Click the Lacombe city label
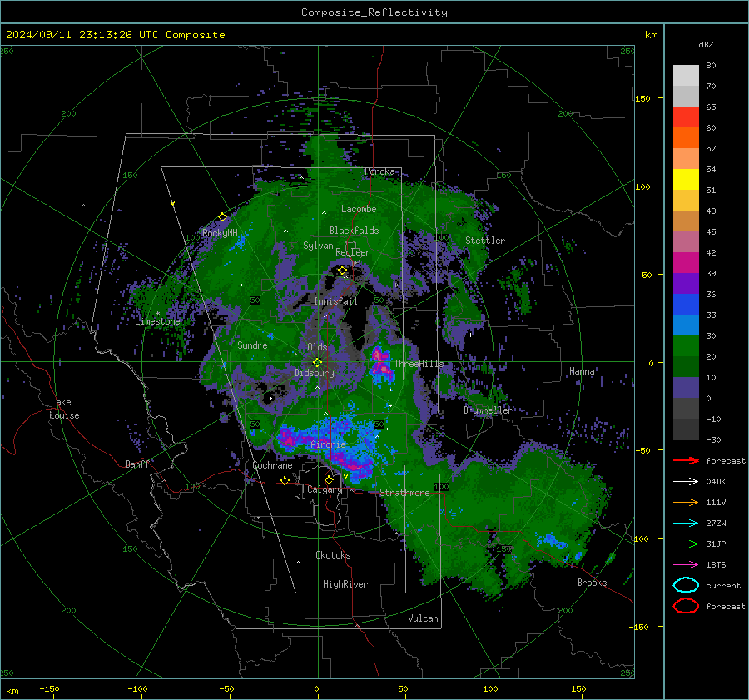Image resolution: width=749 pixels, height=700 pixels. tap(359, 209)
